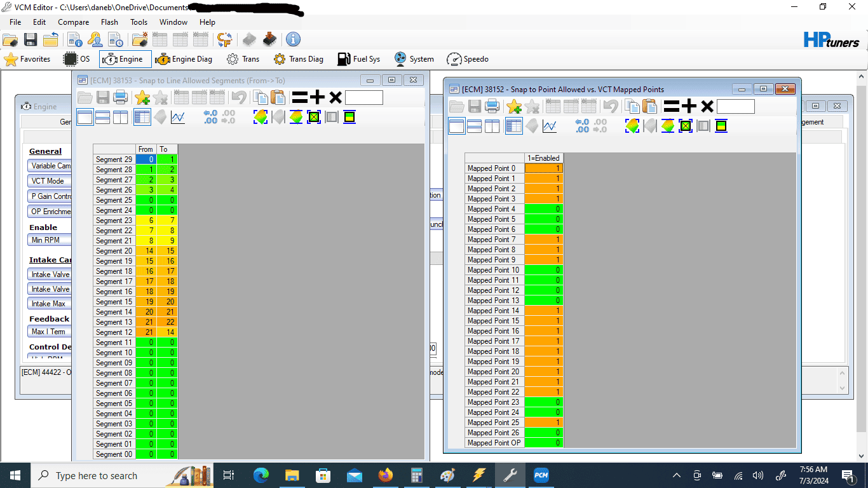Image resolution: width=868 pixels, height=488 pixels.
Task: Open Firefox from the Windows taskbar
Action: (385, 475)
